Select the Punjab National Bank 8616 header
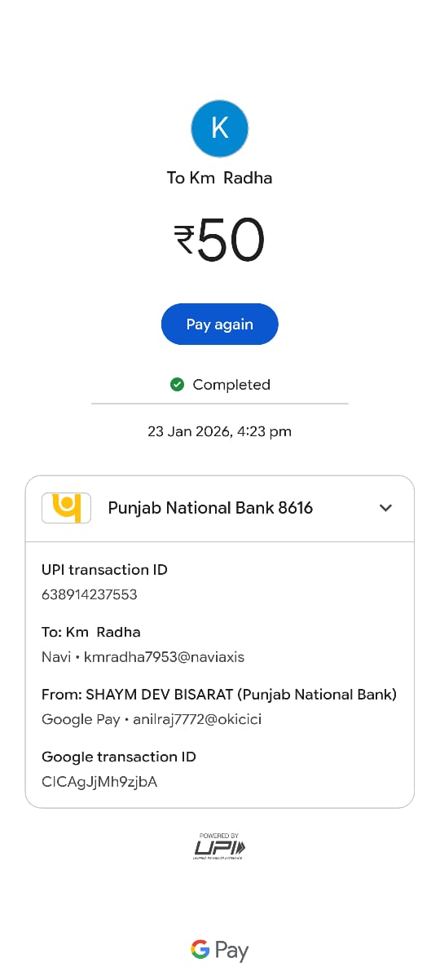Viewport: 440px width, 980px height. [220, 508]
